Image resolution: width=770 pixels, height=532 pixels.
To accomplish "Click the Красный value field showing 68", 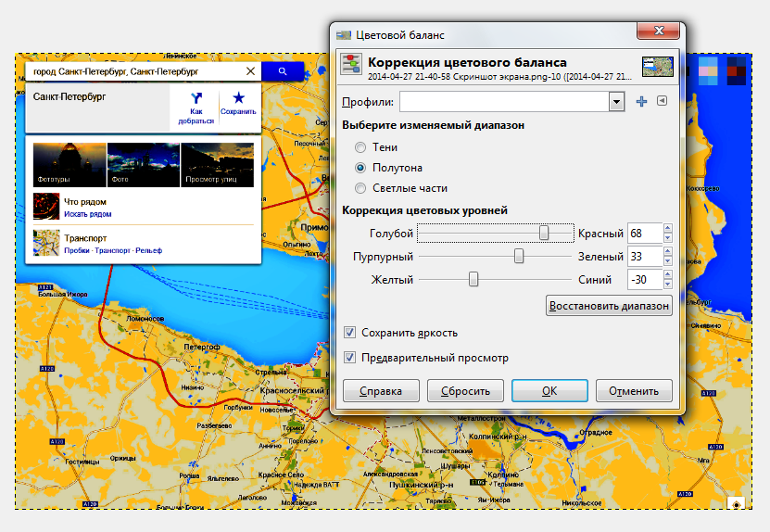I will (645, 234).
